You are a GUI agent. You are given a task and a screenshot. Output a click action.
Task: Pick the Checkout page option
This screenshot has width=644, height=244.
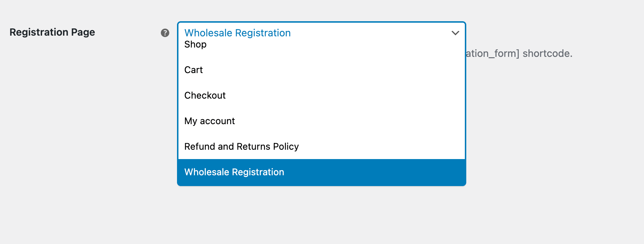(x=205, y=95)
